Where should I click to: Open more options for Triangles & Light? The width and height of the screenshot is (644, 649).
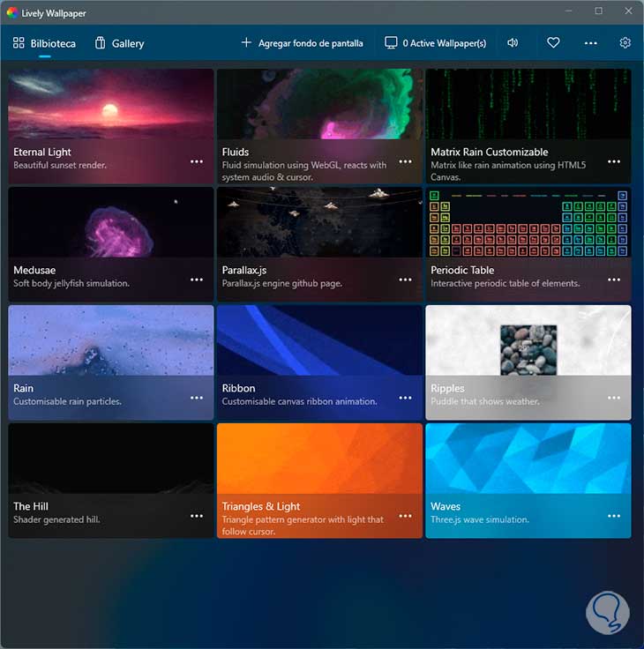(x=405, y=516)
